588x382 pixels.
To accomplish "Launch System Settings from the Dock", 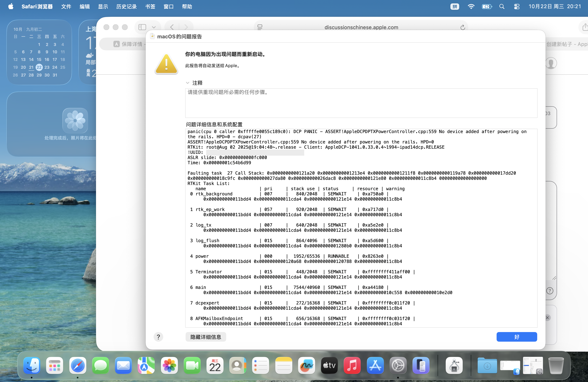I will point(398,365).
